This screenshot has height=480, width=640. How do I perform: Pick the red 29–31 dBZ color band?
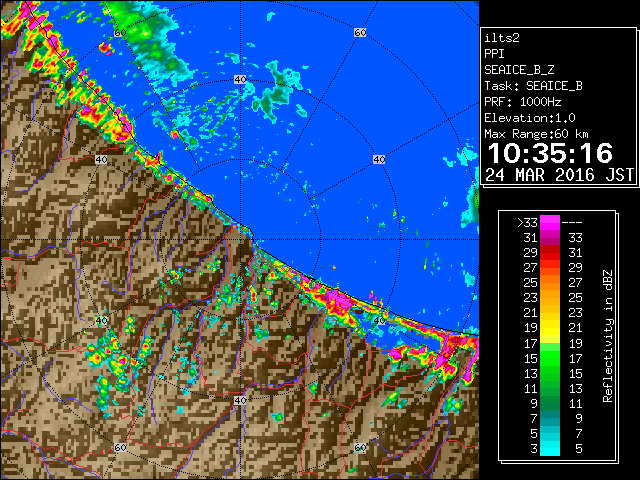(549, 253)
